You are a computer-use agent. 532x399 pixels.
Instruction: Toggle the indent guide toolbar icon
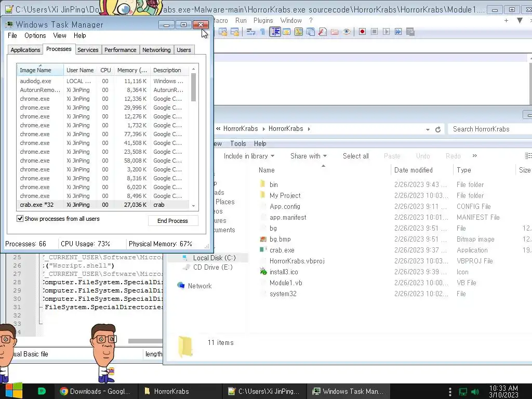pos(275,32)
